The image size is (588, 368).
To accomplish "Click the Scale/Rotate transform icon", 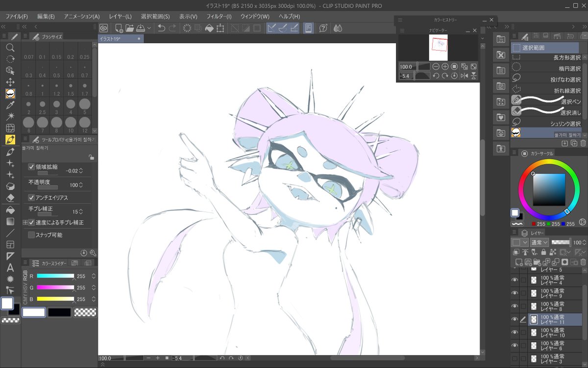I will point(220,28).
